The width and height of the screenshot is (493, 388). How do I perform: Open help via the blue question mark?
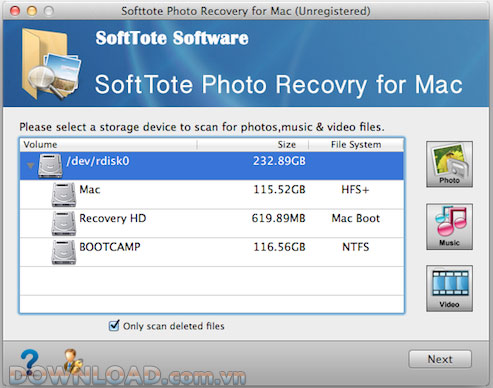(30, 361)
